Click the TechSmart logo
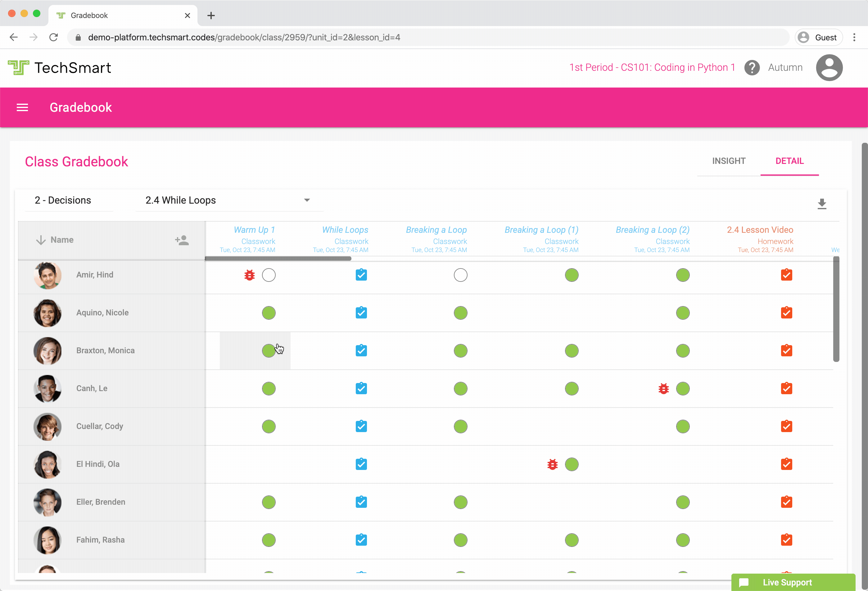The height and width of the screenshot is (591, 868). click(59, 68)
